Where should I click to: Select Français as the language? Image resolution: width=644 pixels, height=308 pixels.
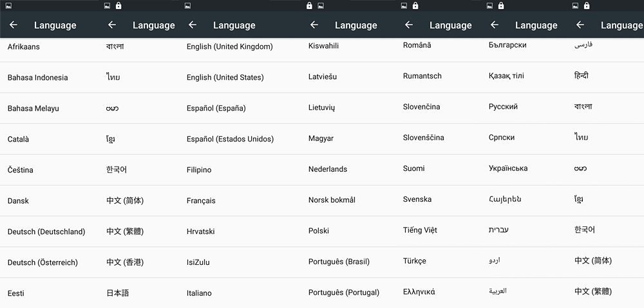click(201, 201)
